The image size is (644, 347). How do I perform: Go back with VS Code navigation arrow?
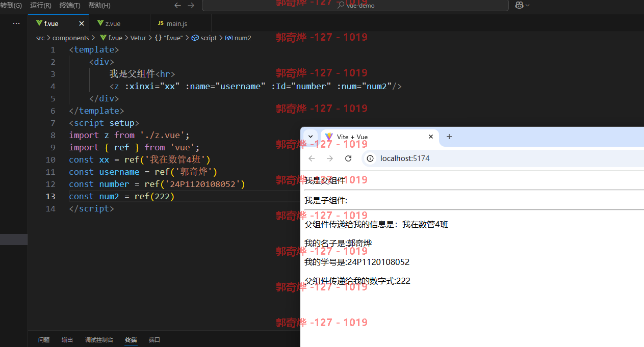coord(177,5)
